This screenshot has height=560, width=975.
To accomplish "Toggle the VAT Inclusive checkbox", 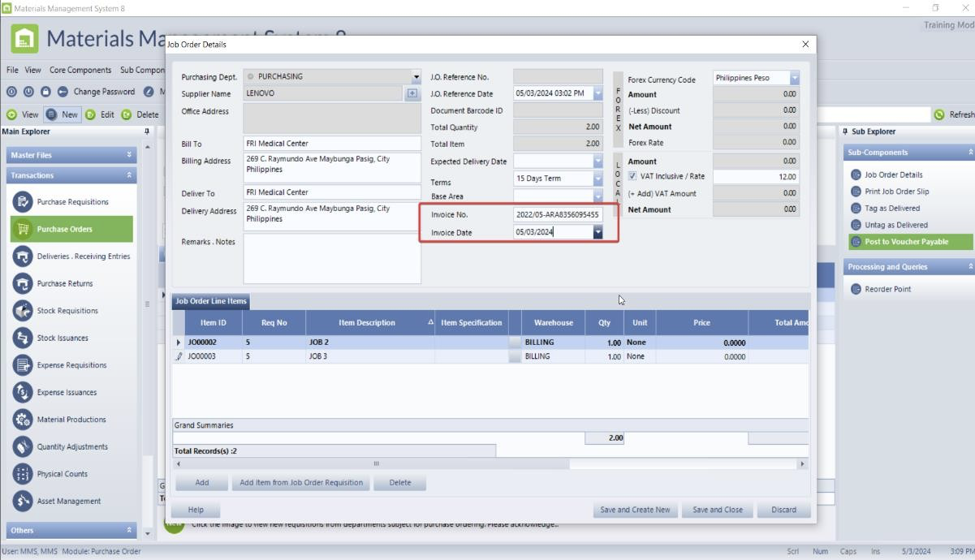I will tap(633, 177).
